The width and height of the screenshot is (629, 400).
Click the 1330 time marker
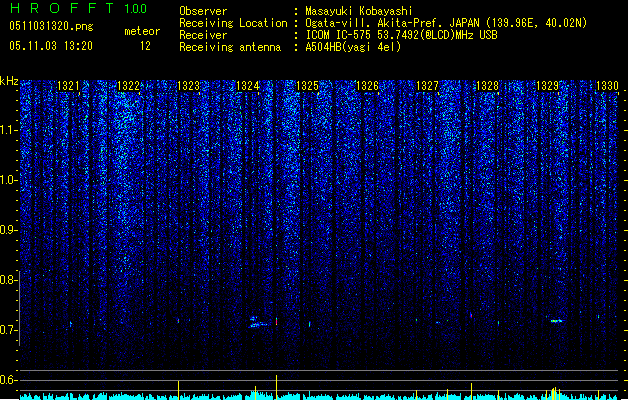click(x=607, y=86)
